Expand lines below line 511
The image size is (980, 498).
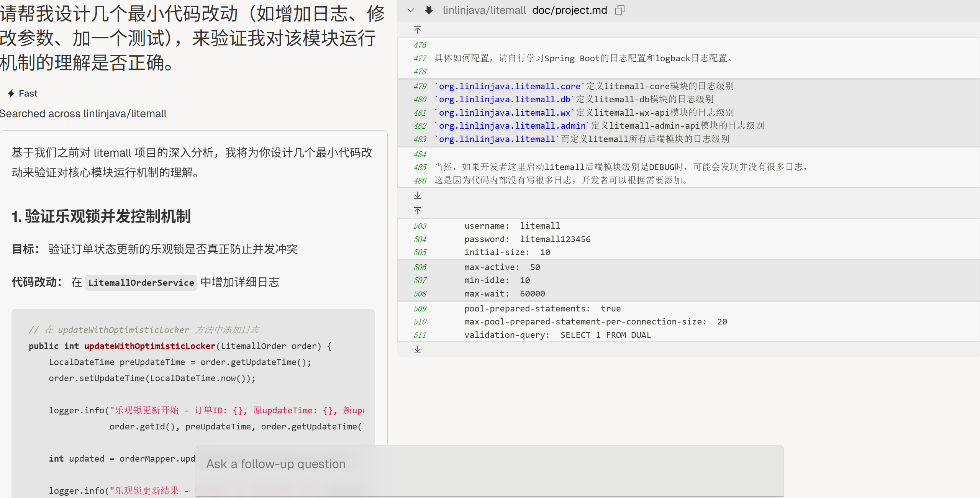tap(418, 350)
